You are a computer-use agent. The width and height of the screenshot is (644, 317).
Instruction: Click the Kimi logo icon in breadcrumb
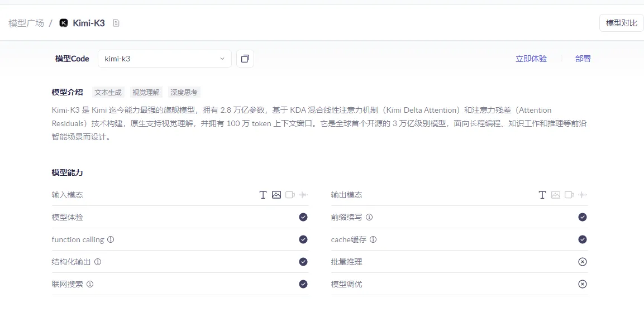pyautogui.click(x=64, y=23)
